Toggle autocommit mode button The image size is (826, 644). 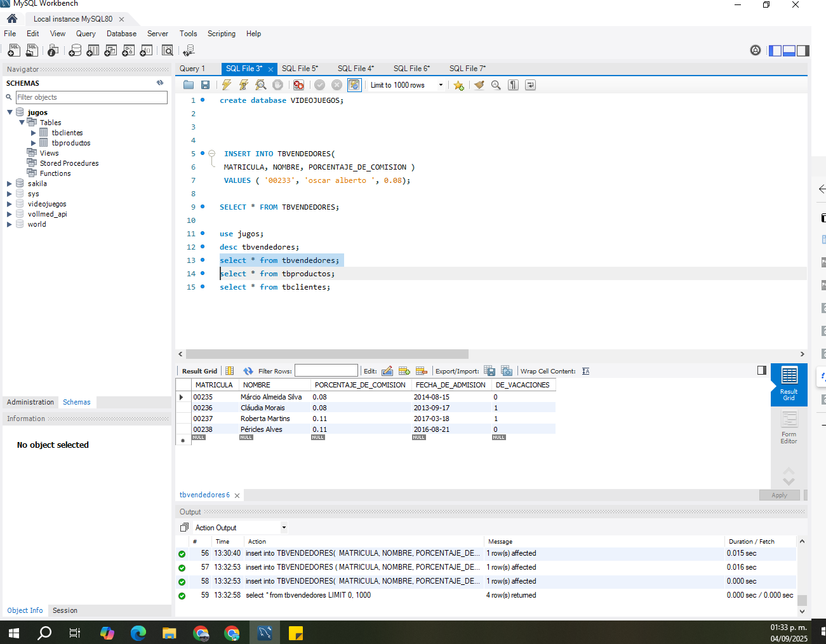click(x=354, y=85)
